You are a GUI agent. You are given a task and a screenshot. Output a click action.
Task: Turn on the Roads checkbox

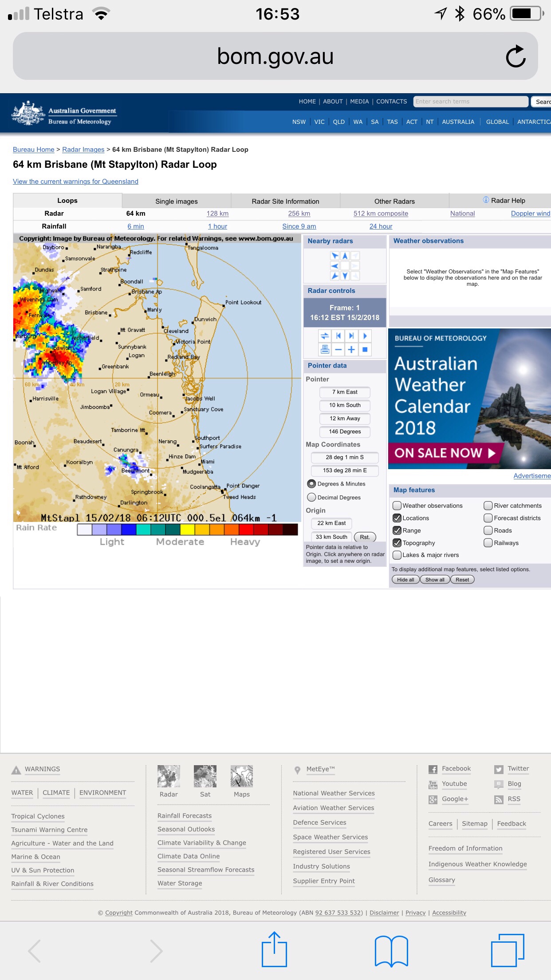point(488,530)
